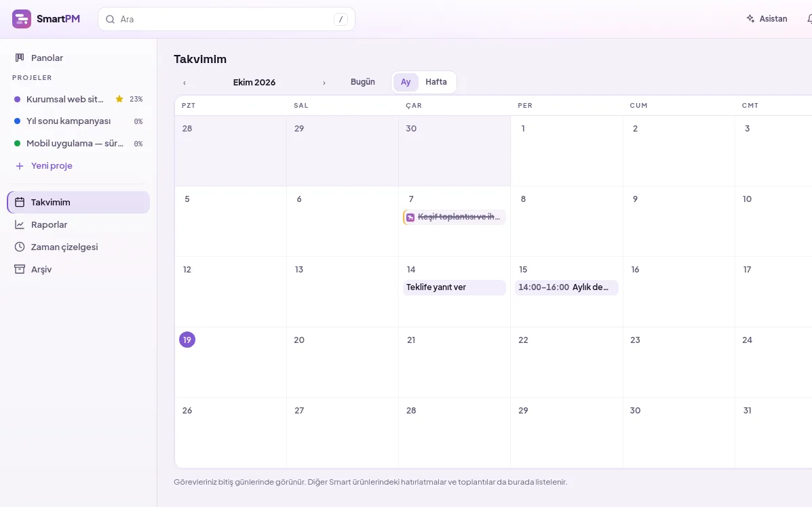This screenshot has width=812, height=507.
Task: Open Panolar in the sidebar
Action: click(x=78, y=58)
